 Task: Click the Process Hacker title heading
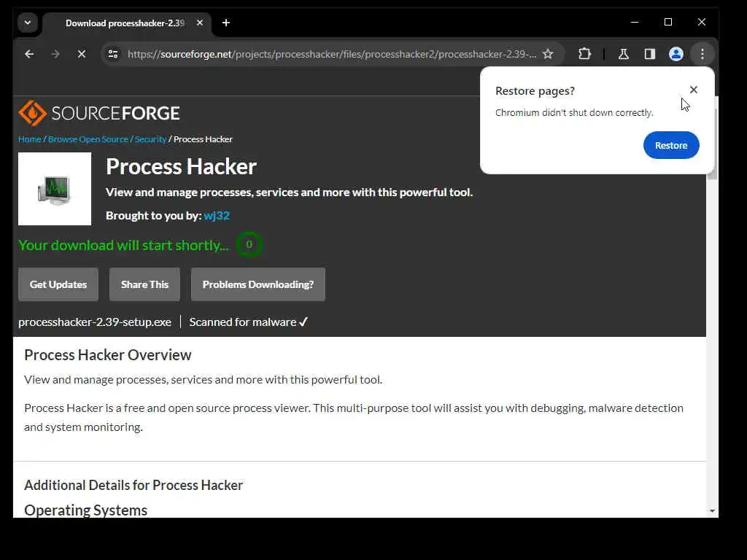[181, 167]
